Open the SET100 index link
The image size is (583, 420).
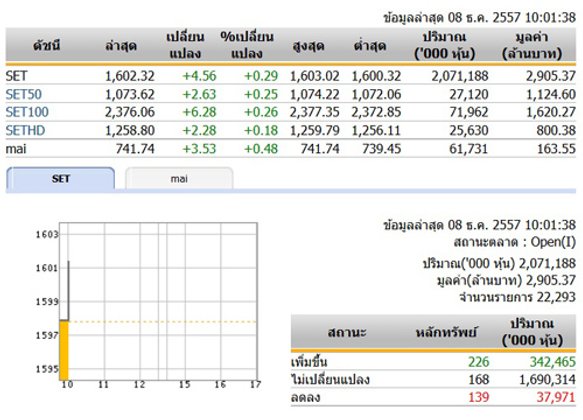tap(27, 112)
